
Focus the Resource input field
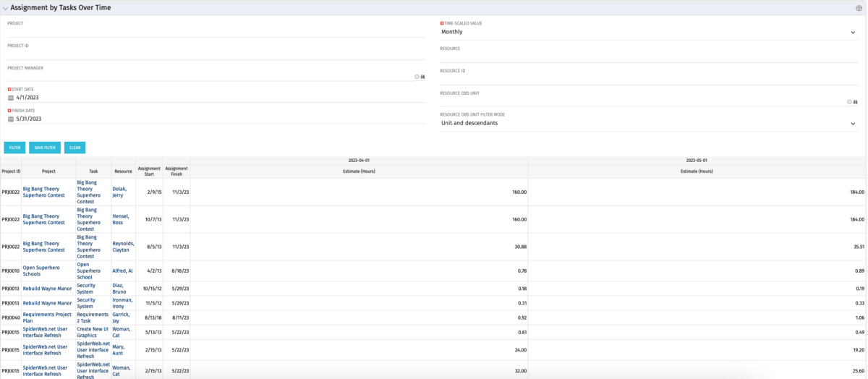649,57
